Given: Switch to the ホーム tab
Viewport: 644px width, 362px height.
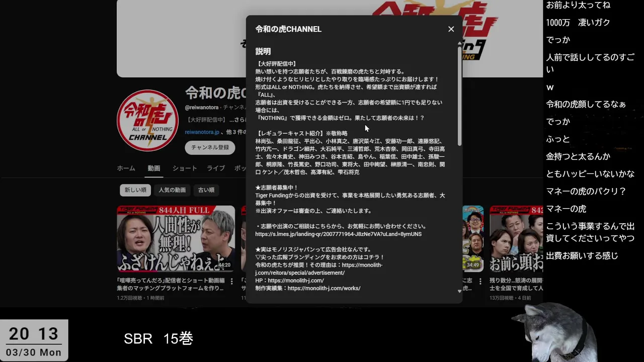Looking at the screenshot, I should pos(126,168).
